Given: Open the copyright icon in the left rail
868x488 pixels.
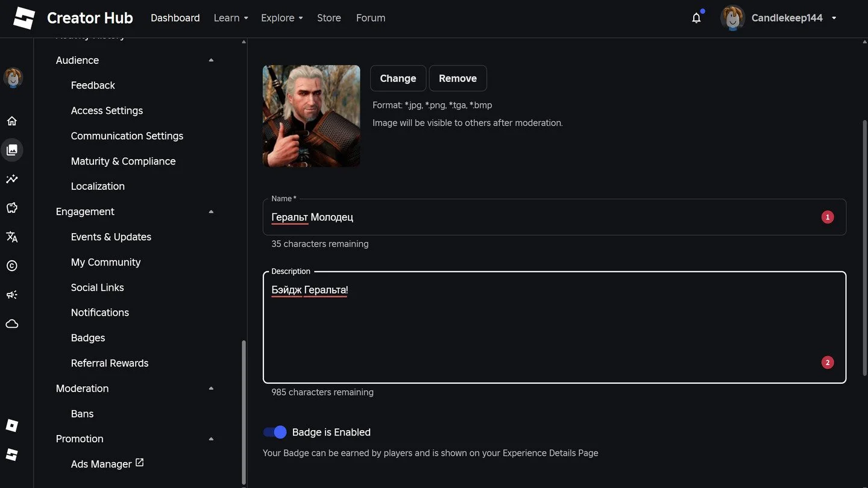Looking at the screenshot, I should tap(12, 266).
